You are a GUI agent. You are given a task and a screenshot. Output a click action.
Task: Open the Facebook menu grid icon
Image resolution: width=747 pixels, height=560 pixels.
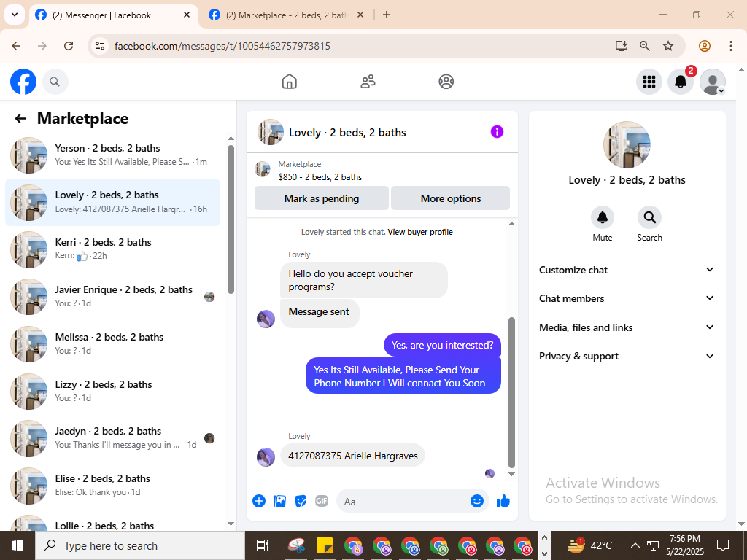(x=649, y=82)
